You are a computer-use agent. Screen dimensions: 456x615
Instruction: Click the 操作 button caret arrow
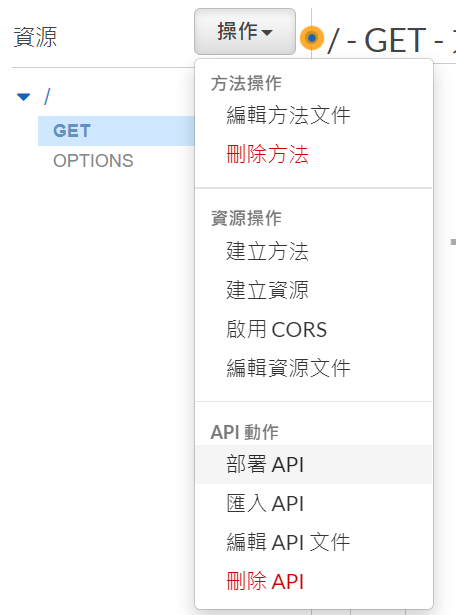[267, 33]
